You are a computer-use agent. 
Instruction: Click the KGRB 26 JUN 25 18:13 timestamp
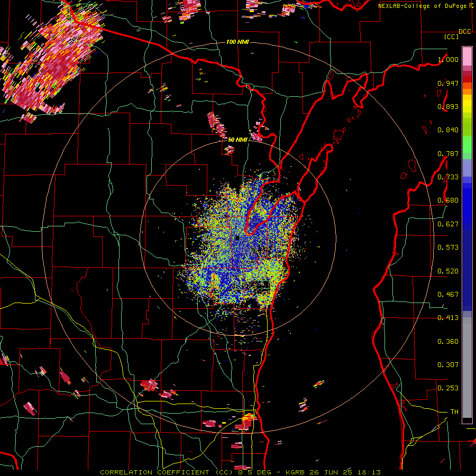[333, 472]
